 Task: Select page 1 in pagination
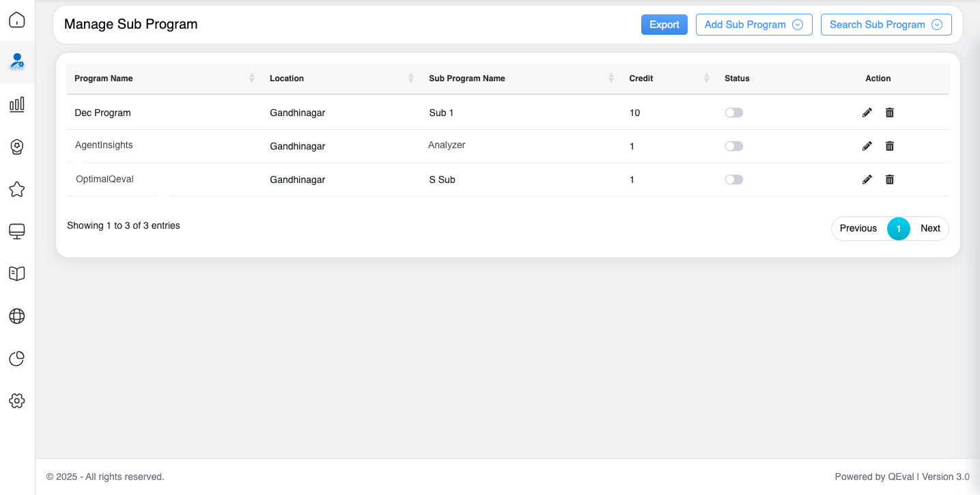tap(898, 228)
